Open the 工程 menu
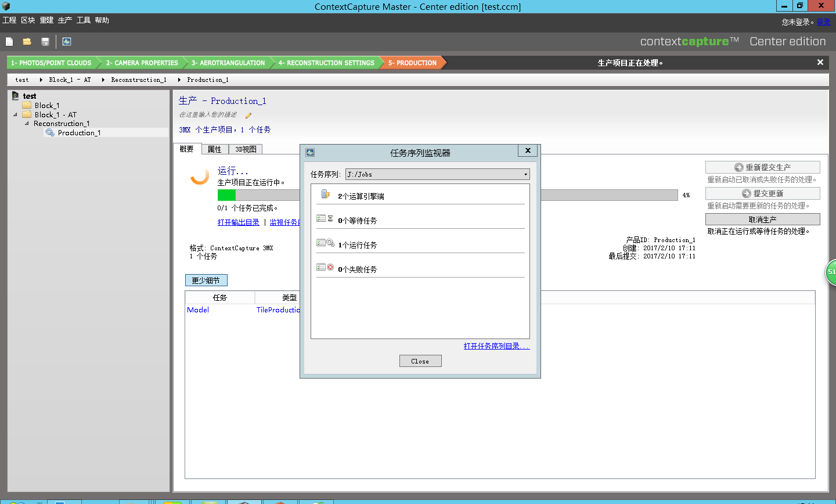This screenshot has width=836, height=504. tap(9, 20)
